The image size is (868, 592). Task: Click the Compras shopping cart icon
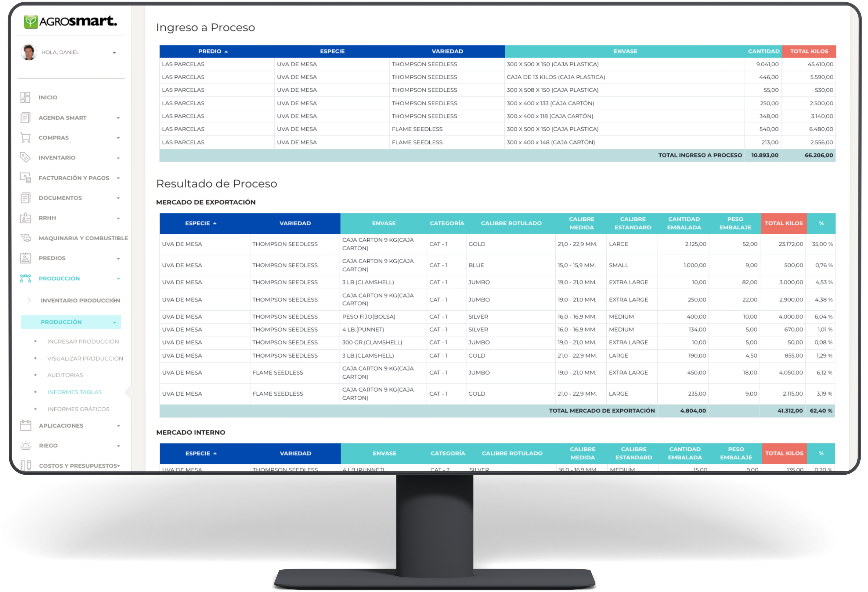coord(25,138)
